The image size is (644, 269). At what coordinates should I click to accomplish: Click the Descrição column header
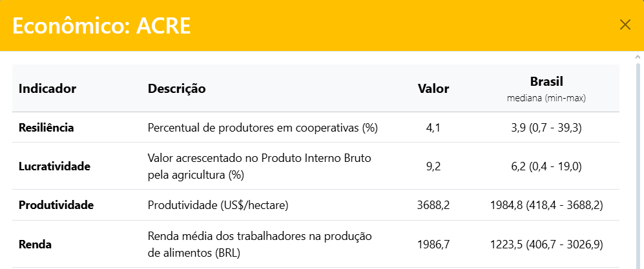point(176,88)
